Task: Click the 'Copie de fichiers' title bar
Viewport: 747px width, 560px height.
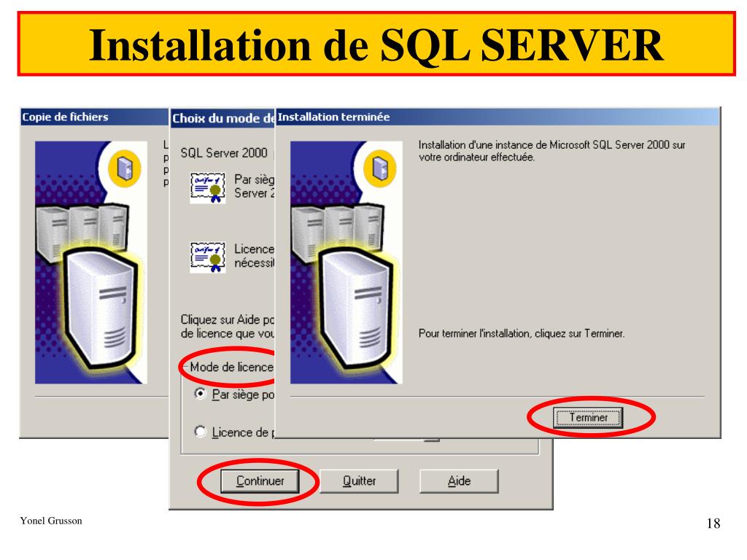Action: [94, 117]
